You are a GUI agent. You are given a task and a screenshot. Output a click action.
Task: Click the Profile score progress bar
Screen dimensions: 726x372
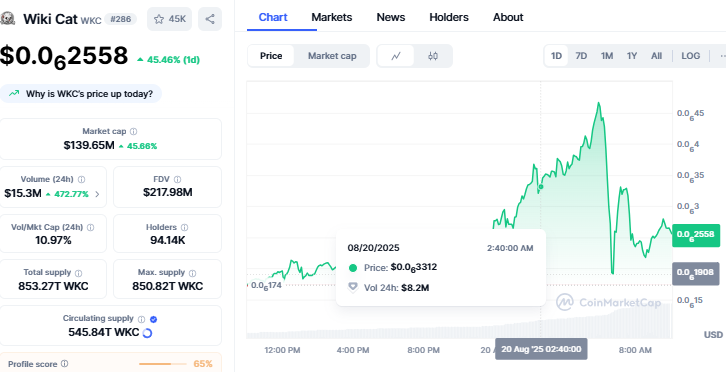(163, 364)
